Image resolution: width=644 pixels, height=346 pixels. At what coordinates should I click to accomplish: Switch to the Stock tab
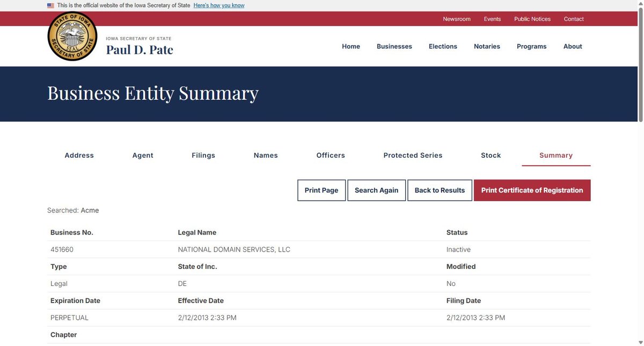click(x=491, y=156)
